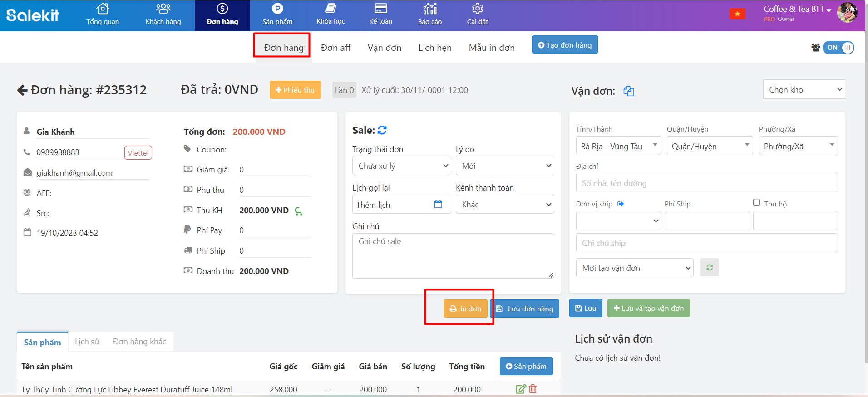Screen dimensions: 868x397
Task: Open the Tỉnh/Thành dropdown showing Bà Rịa - Vũng Tàu
Action: 618,147
